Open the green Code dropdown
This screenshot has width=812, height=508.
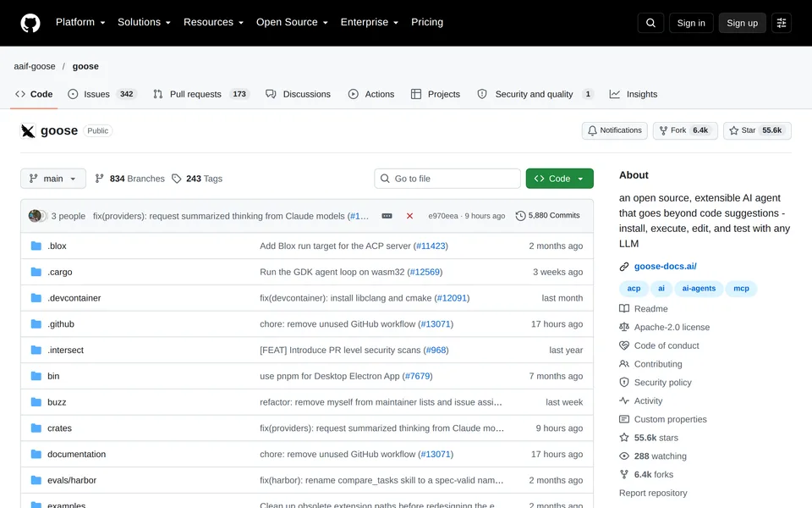pyautogui.click(x=559, y=179)
